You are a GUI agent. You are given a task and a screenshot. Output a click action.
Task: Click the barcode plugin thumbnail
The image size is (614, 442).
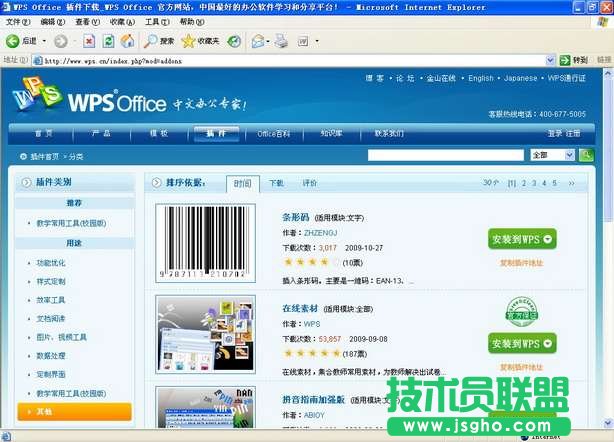(206, 243)
